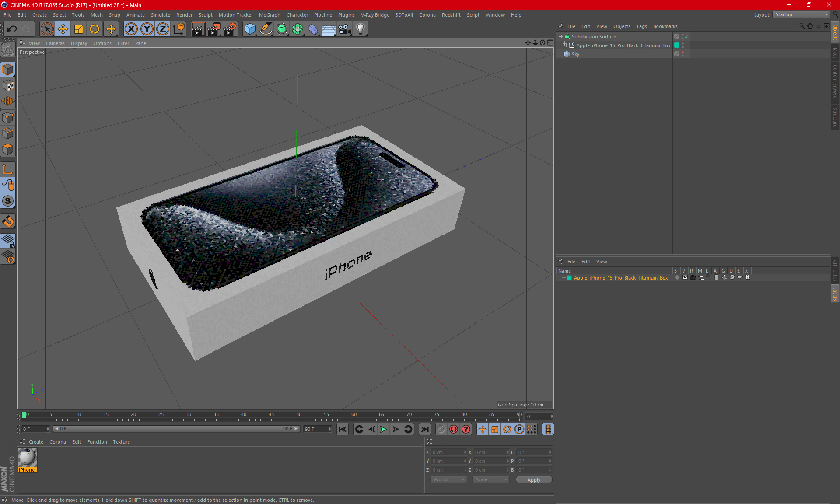The width and height of the screenshot is (840, 504).
Task: Open the World coordinate system dropdown
Action: [448, 479]
